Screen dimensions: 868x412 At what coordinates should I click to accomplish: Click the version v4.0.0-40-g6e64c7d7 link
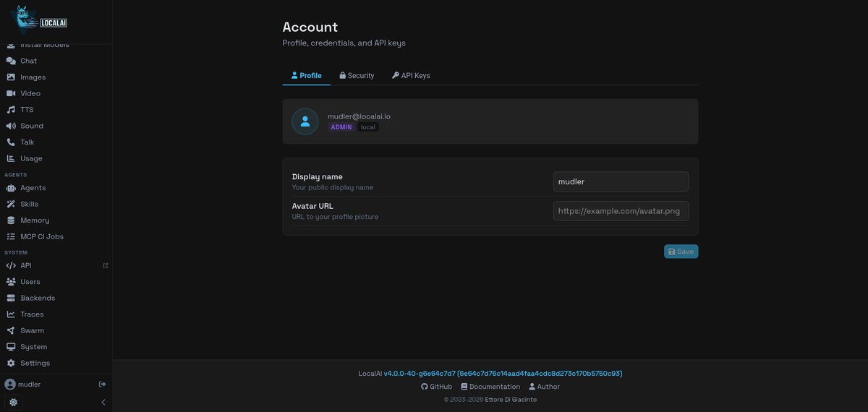(x=420, y=374)
